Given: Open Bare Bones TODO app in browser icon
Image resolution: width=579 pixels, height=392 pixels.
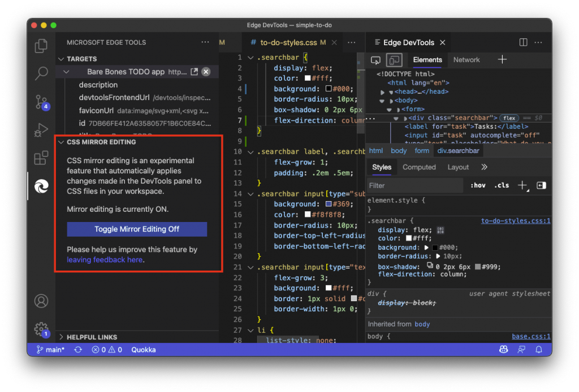Looking at the screenshot, I should pyautogui.click(x=195, y=72).
